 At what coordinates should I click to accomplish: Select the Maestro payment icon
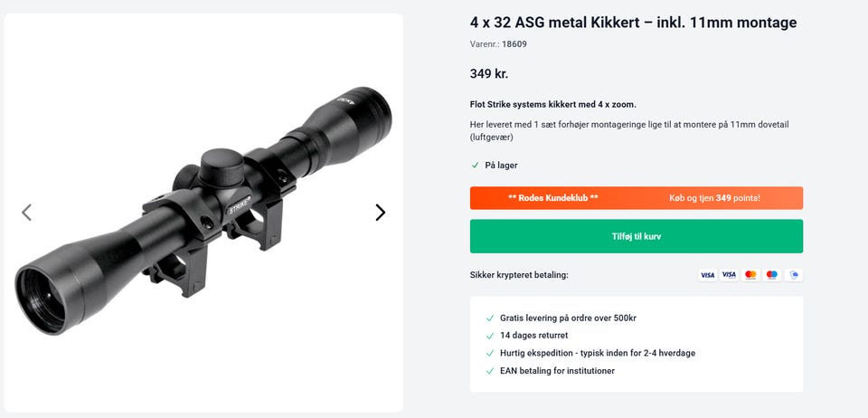click(x=771, y=275)
